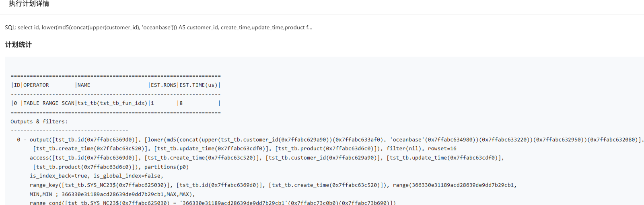This screenshot has height=205, width=644.
Task: Click the MIN,MIN range boundary text
Action: coord(41,194)
